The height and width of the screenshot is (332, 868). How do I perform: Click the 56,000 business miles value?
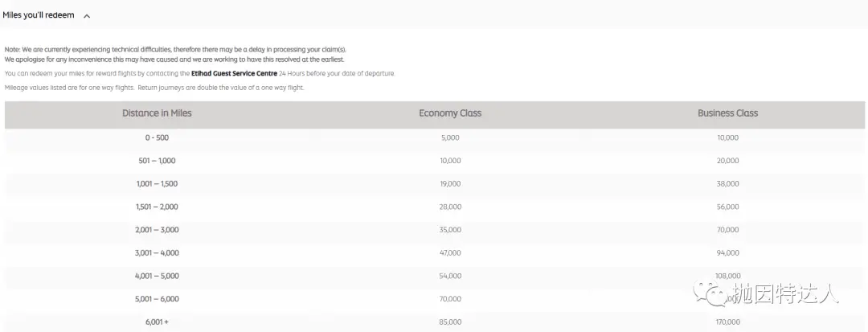point(727,207)
